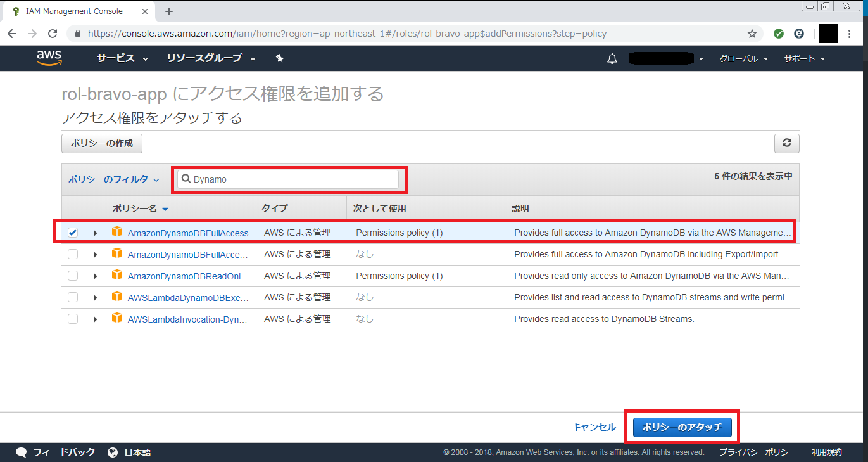Expand the AWSLambdaDynamoDBExe row details
Viewport: 868px width, 462px height.
95,297
